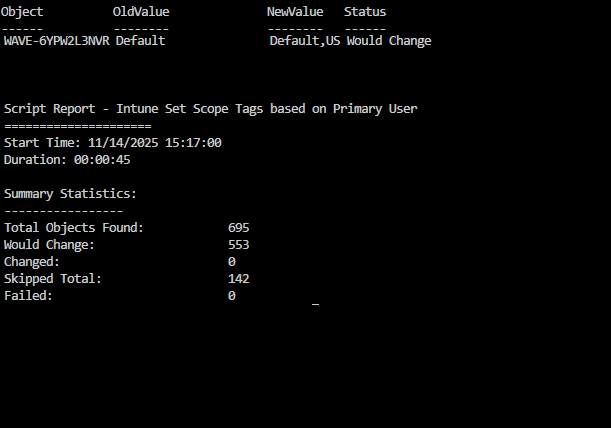Click the Status column header
The height and width of the screenshot is (428, 611).
[x=365, y=12]
